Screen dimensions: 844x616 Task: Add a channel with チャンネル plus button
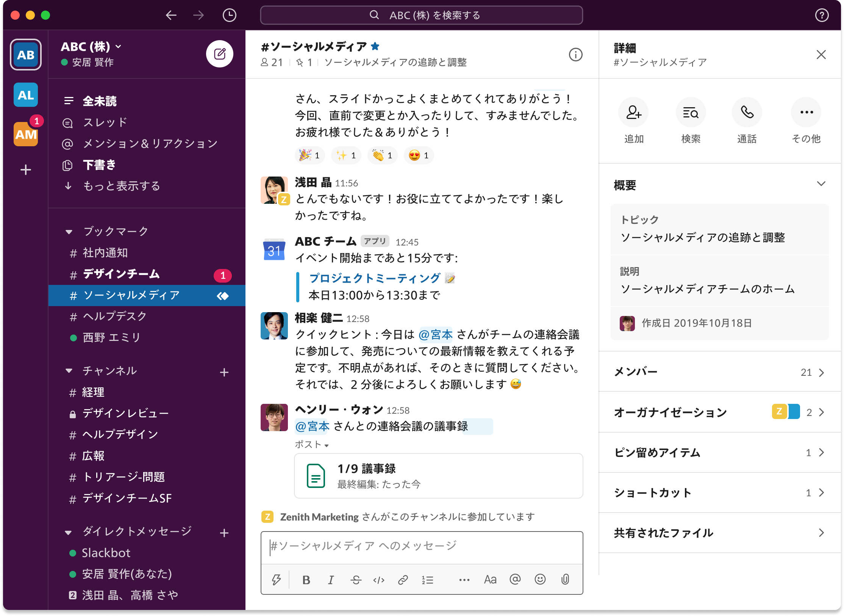(x=224, y=372)
